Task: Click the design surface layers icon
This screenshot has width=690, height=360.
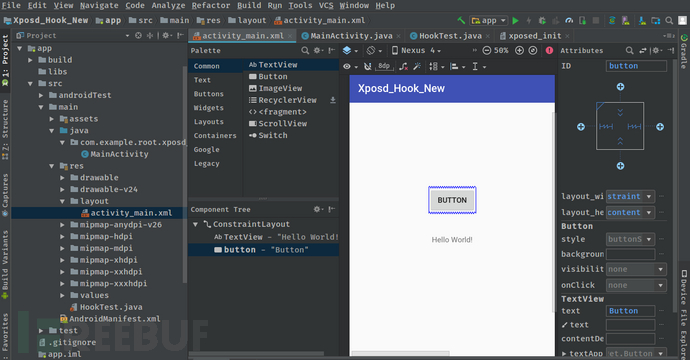Action: point(347,51)
